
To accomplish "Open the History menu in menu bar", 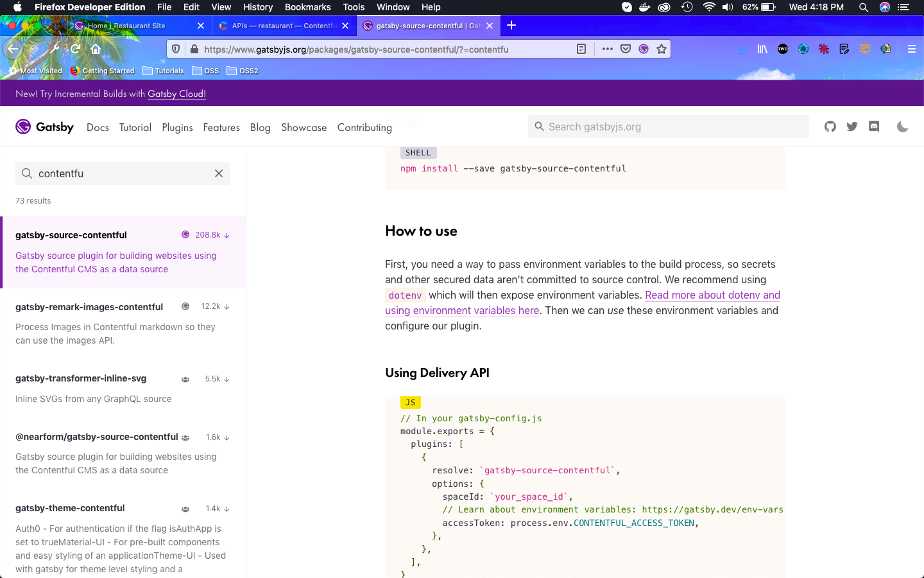I will (258, 7).
